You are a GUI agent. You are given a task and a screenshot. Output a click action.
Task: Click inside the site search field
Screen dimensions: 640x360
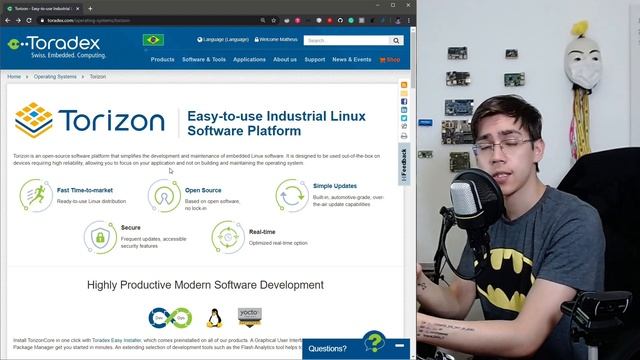tap(347, 40)
